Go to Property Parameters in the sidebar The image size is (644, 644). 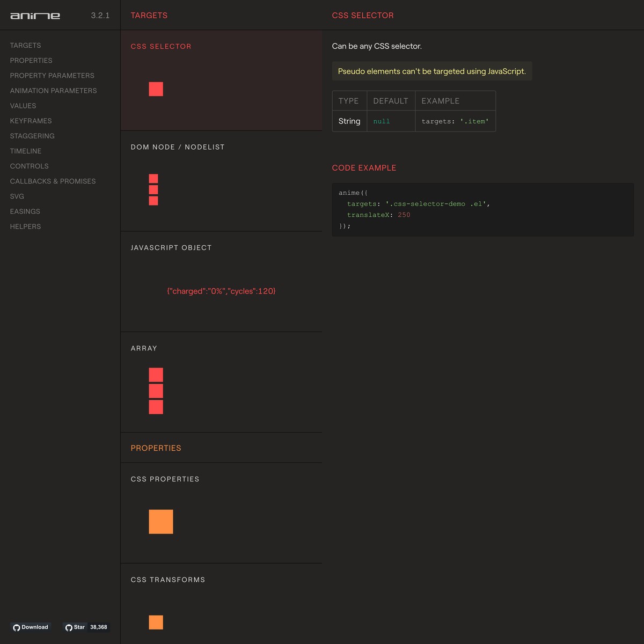(52, 76)
